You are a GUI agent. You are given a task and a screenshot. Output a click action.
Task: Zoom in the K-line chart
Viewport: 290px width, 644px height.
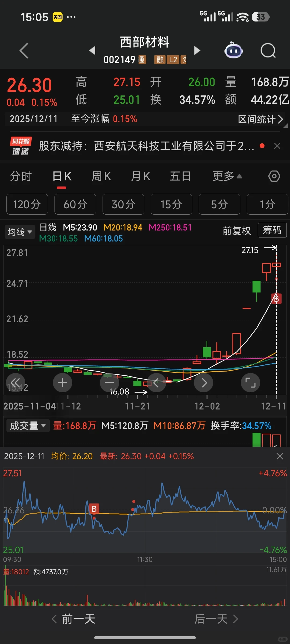pyautogui.click(x=63, y=383)
